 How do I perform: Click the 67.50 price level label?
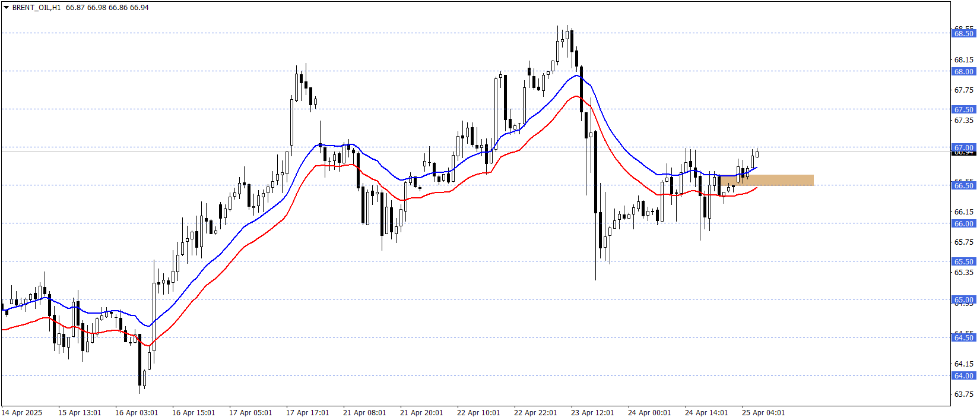click(x=963, y=109)
